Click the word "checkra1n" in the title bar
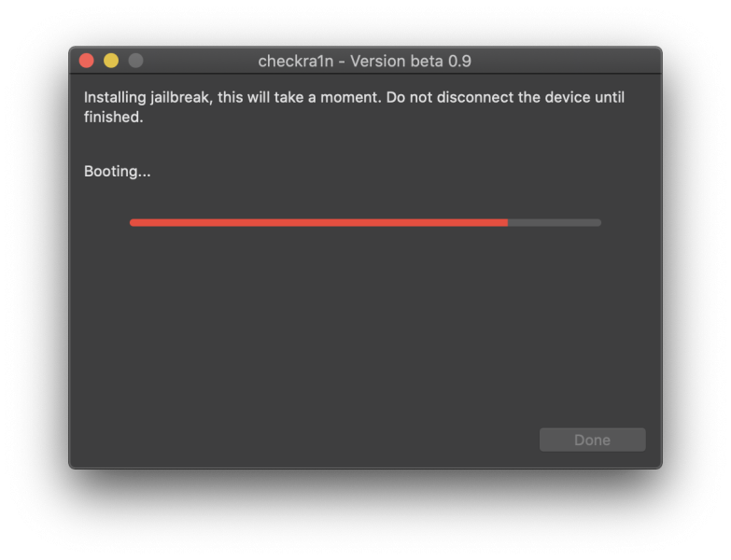This screenshot has height=560, width=731. tap(295, 61)
